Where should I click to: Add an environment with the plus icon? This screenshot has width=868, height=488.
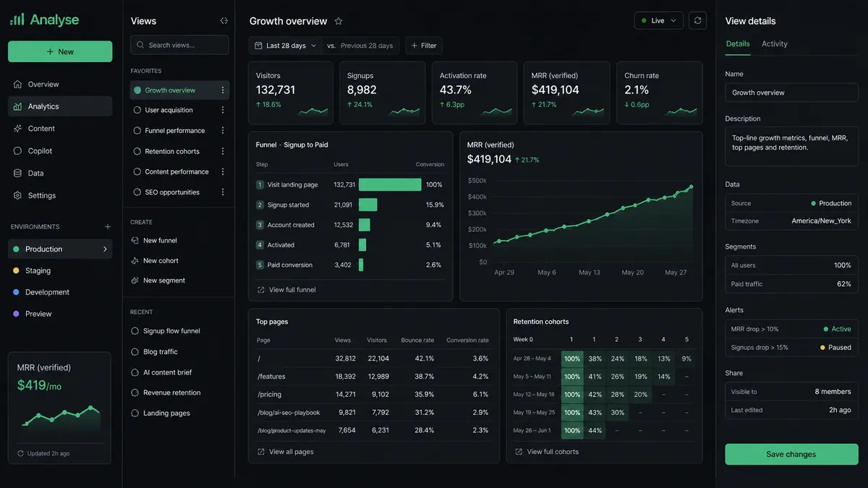[x=108, y=227]
